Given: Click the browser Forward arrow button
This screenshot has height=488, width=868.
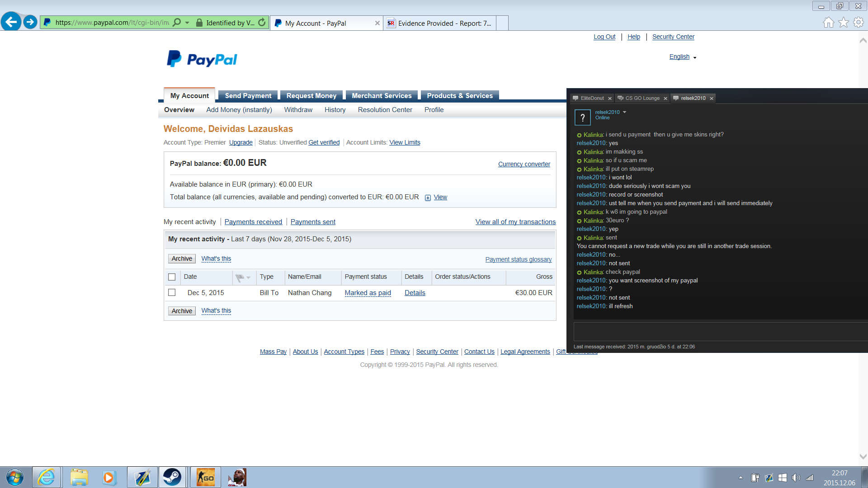Looking at the screenshot, I should 30,22.
